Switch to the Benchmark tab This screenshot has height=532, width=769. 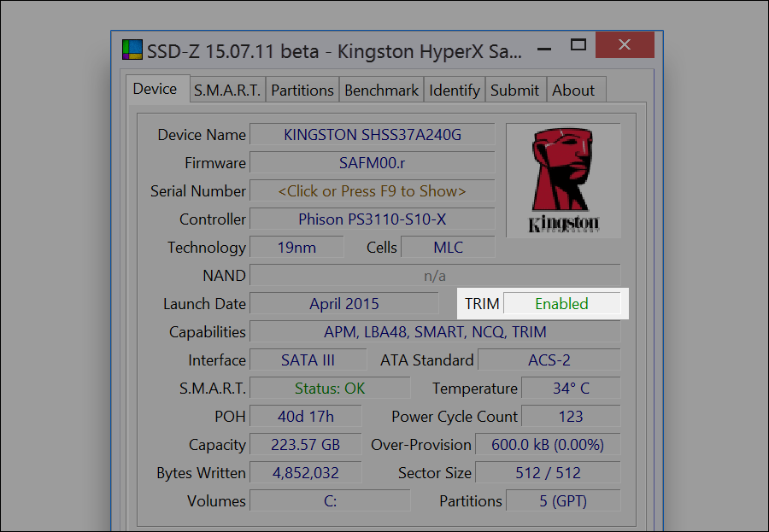pyautogui.click(x=381, y=90)
